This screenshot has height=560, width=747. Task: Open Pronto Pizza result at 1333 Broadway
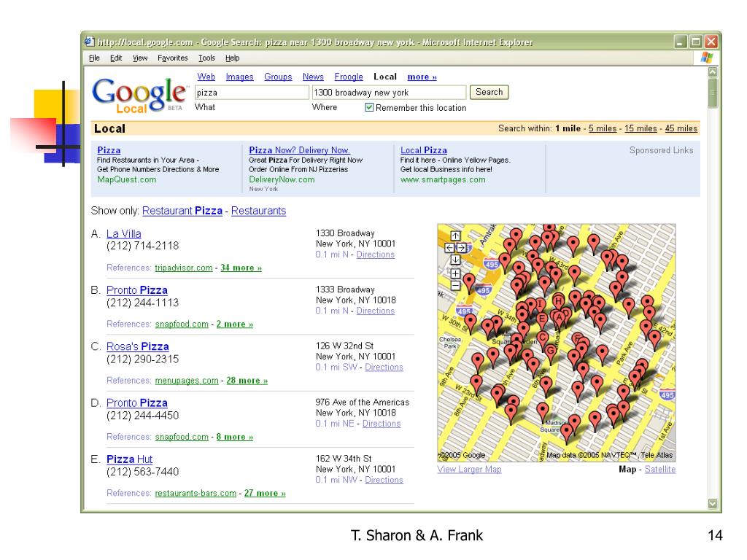[x=136, y=290]
